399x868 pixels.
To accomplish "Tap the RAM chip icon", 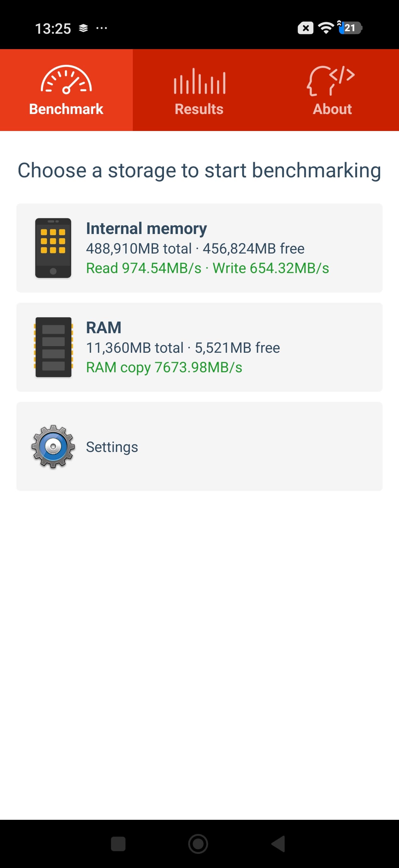I will click(53, 347).
